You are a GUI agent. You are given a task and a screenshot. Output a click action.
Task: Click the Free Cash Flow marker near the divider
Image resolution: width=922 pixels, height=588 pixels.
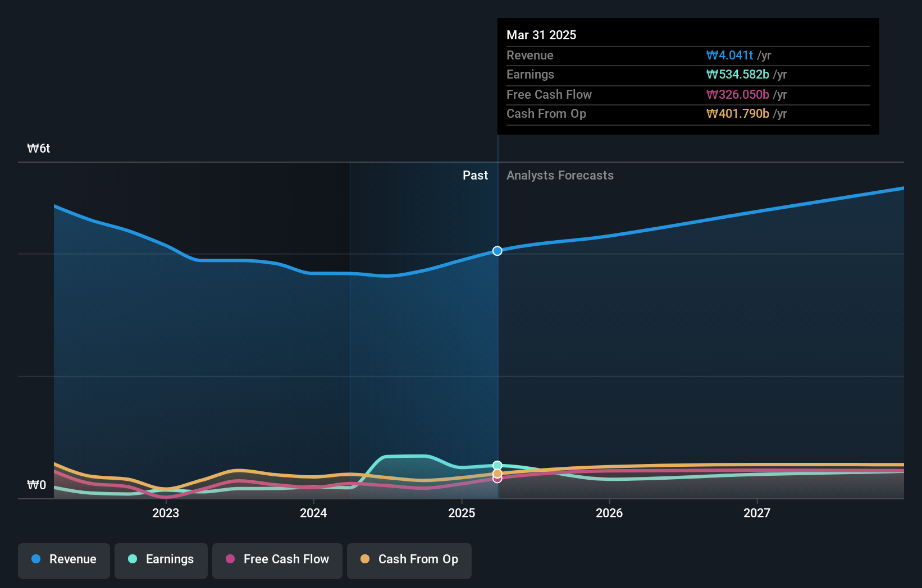pyautogui.click(x=496, y=480)
